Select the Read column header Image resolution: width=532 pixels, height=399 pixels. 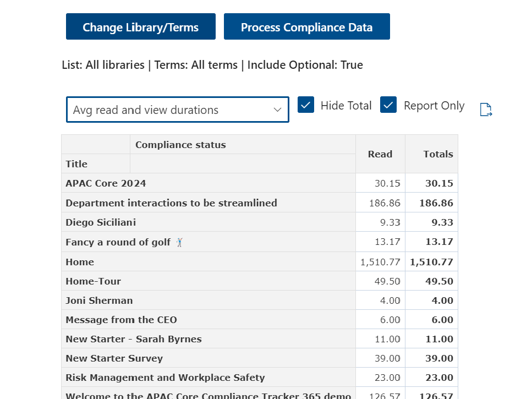[x=380, y=154]
